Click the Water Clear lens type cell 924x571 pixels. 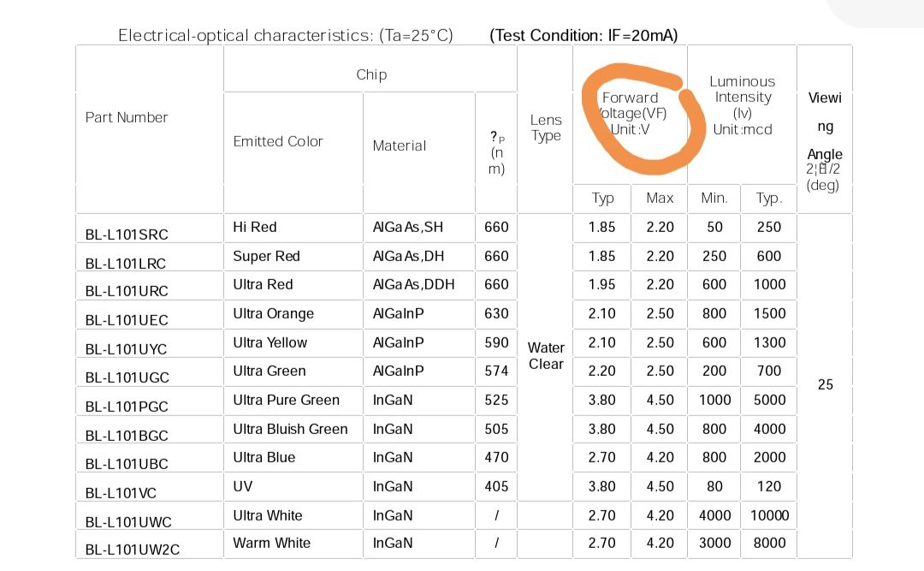point(546,356)
